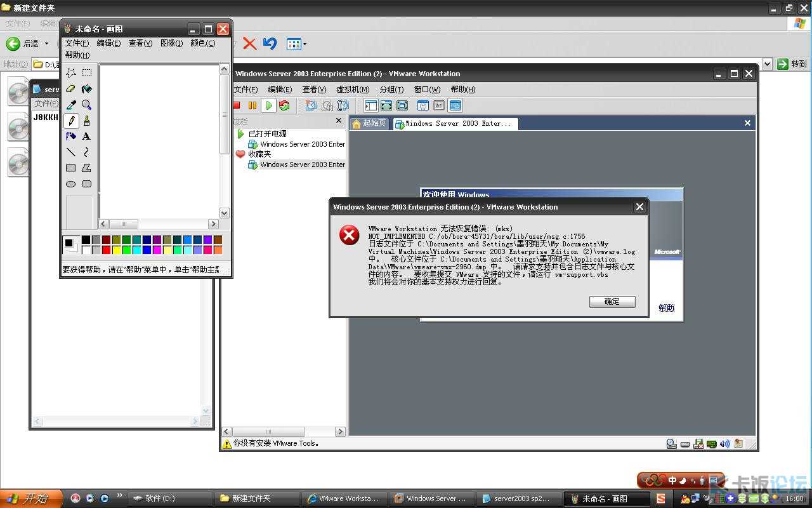Viewport: 812px width, 508px height.
Task: Open Paint's 颜色(C) menu
Action: tap(202, 43)
